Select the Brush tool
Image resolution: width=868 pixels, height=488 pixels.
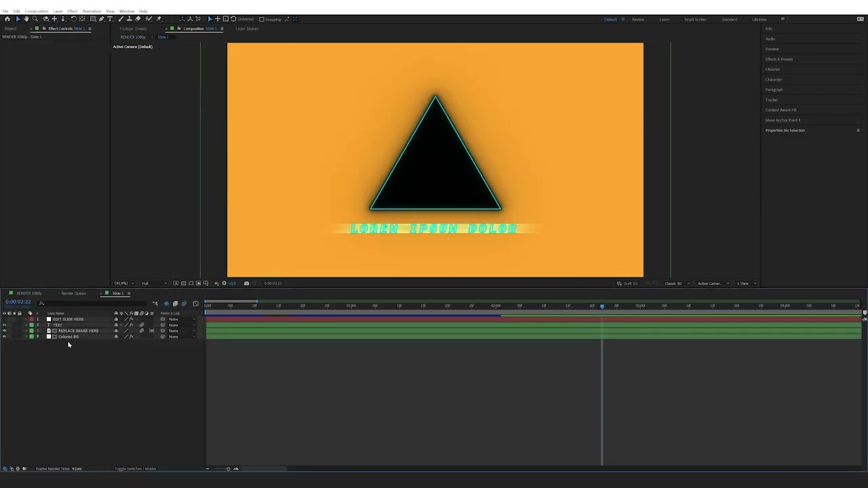point(121,19)
